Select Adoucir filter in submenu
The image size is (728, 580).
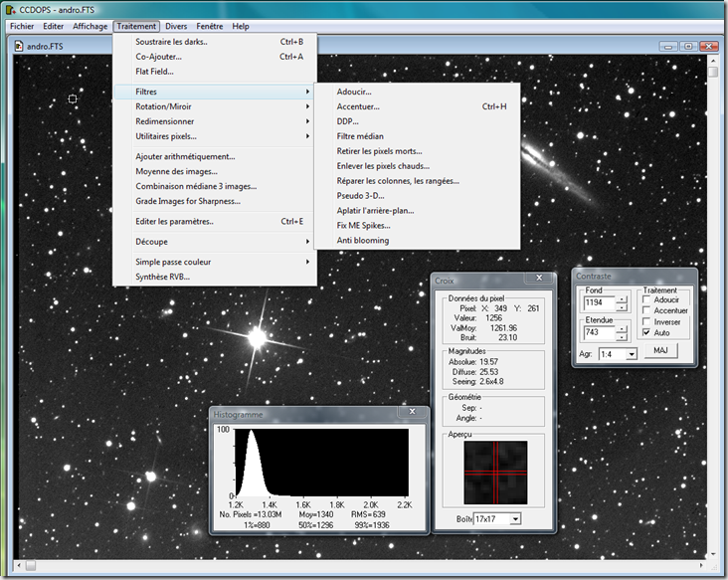[417, 92]
